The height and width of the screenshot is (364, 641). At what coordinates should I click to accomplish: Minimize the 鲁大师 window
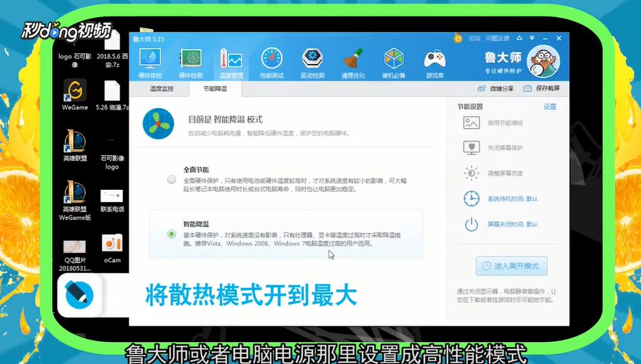(x=546, y=38)
